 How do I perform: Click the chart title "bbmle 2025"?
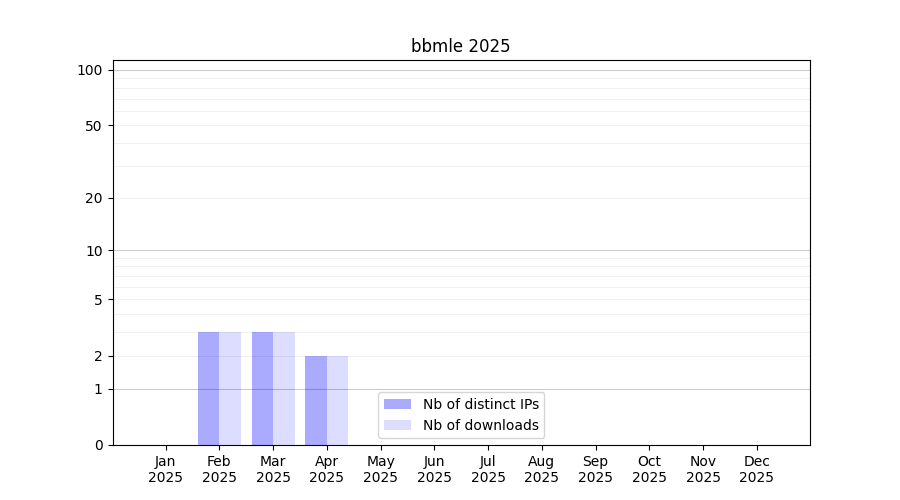[x=460, y=46]
